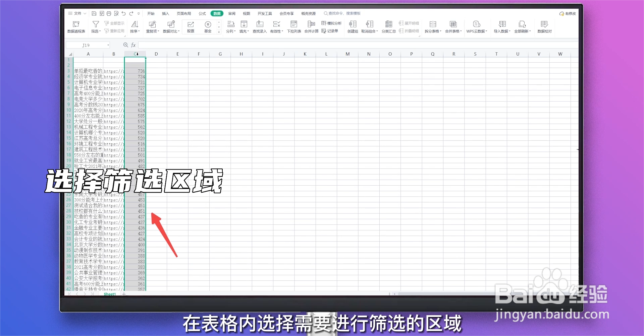Switch to the 开发工具 ribbon tab
This screenshot has height=336, width=644.
pyautogui.click(x=265, y=13)
